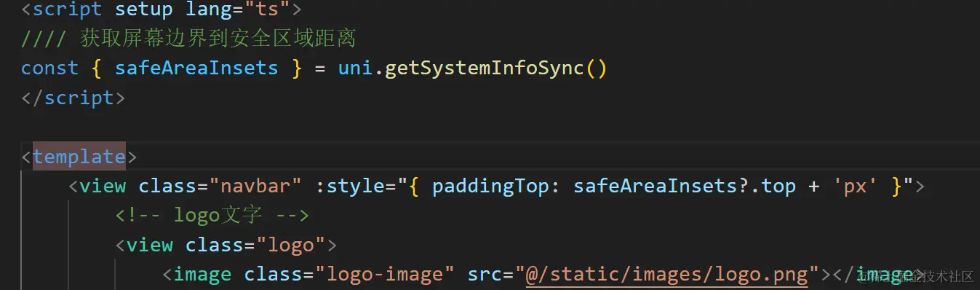Viewport: 980px width, 290px height.
Task: Click the 'const' keyword
Action: 49,68
